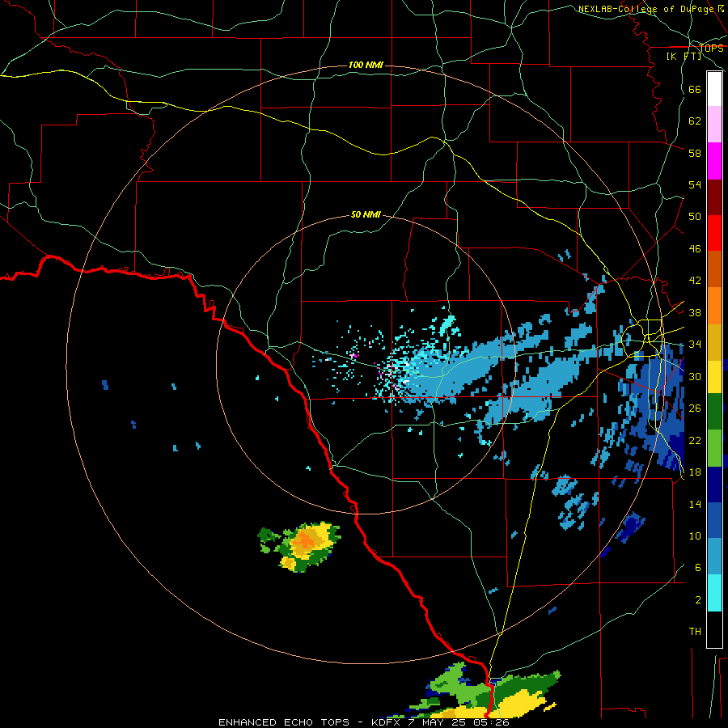This screenshot has width=728, height=728.
Task: Click the magenta 58 kft legend swatch
Action: pos(714,161)
